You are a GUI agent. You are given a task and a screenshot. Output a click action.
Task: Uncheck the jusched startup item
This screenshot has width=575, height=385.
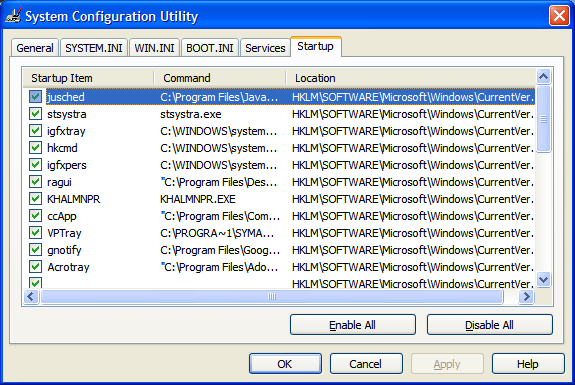click(x=35, y=97)
